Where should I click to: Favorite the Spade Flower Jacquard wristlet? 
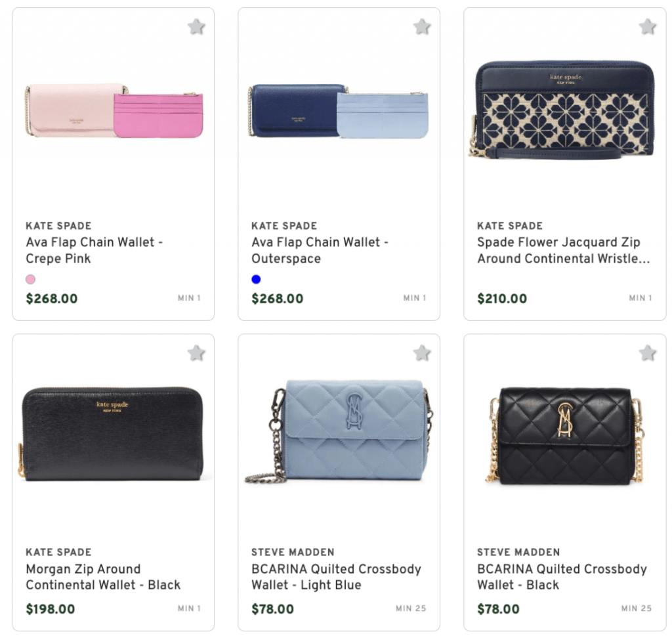tap(647, 27)
